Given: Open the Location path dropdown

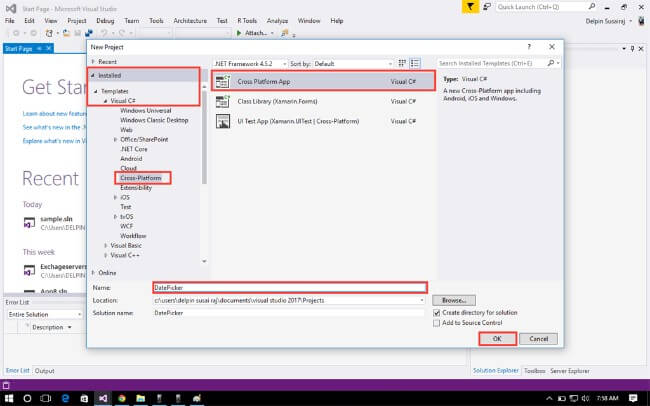Looking at the screenshot, I should click(x=422, y=300).
